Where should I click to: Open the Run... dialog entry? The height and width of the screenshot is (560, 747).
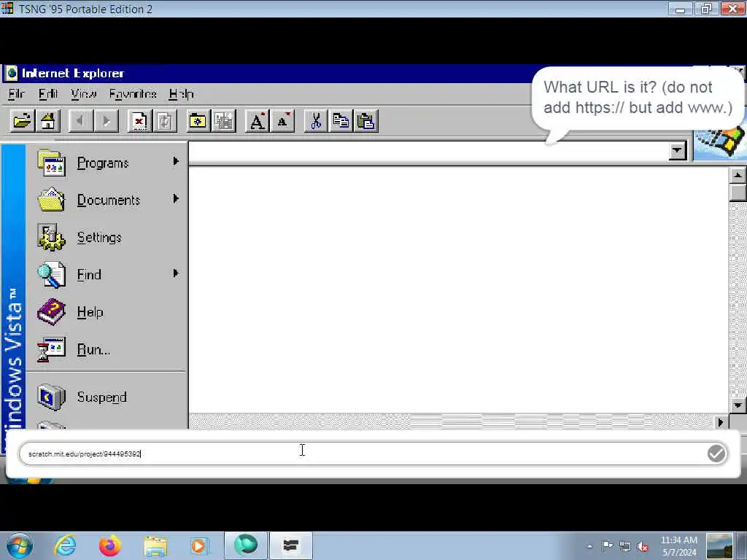108,349
